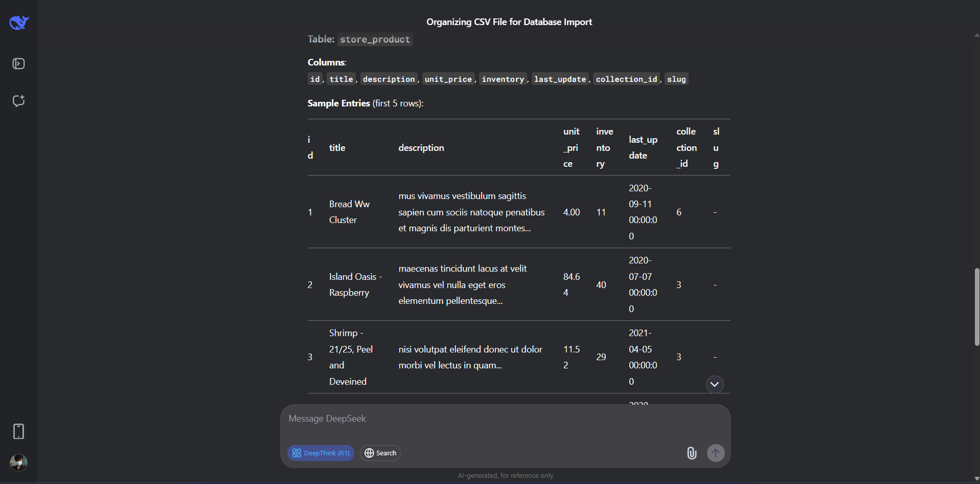
Task: Click the page vertical scrollbar thumb
Action: pos(976,307)
